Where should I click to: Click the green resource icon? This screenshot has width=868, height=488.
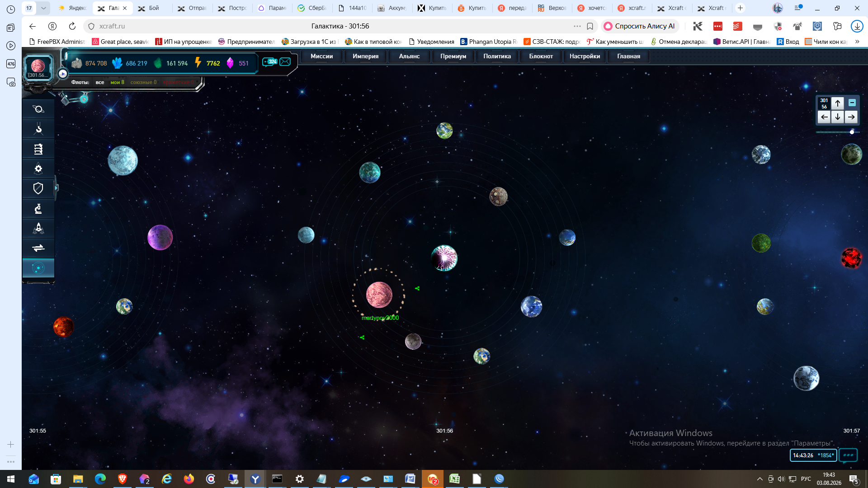click(x=158, y=63)
